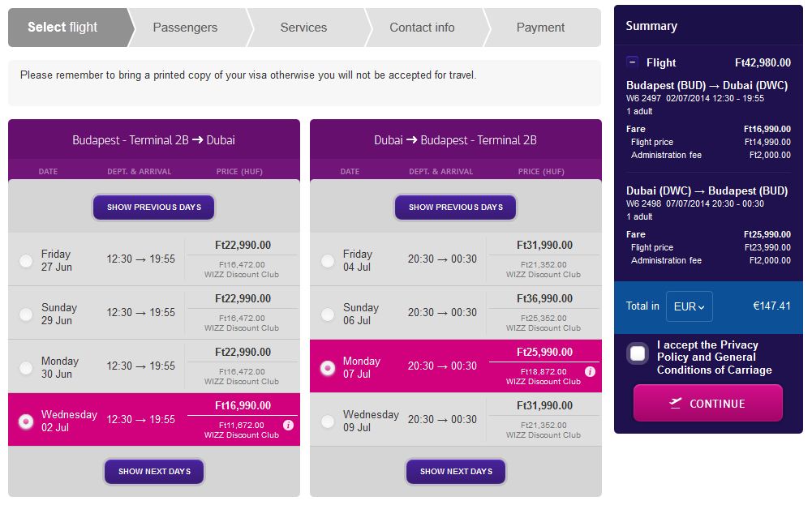Go to the Passengers step
This screenshot has height=505, width=812.
click(x=185, y=28)
